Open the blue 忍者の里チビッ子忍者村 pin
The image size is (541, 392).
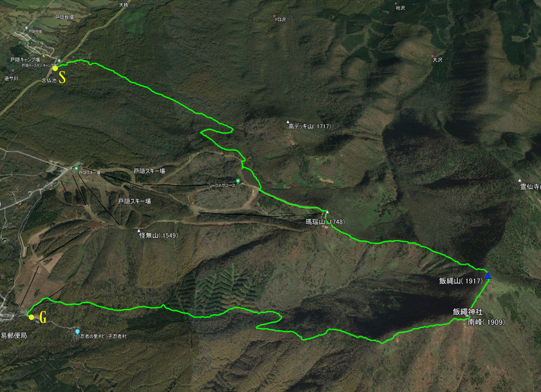point(77,332)
